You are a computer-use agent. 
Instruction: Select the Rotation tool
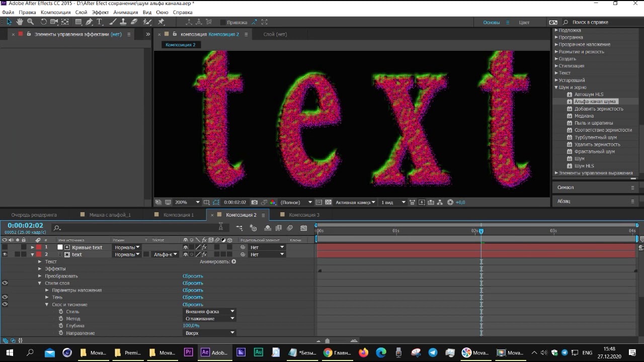pos(44,22)
